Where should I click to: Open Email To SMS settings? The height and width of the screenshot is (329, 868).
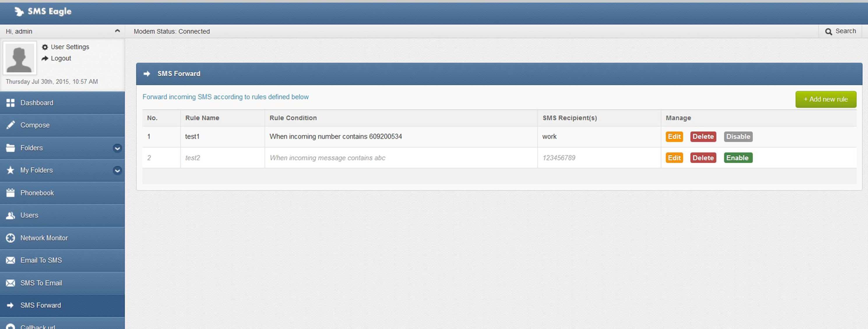click(62, 260)
